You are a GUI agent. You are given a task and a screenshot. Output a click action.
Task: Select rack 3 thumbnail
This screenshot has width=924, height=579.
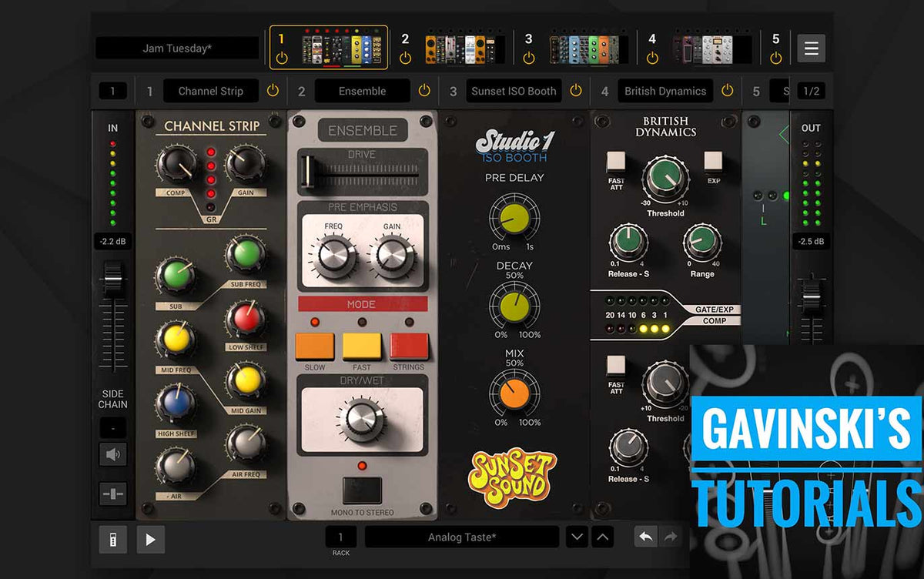pyautogui.click(x=589, y=49)
